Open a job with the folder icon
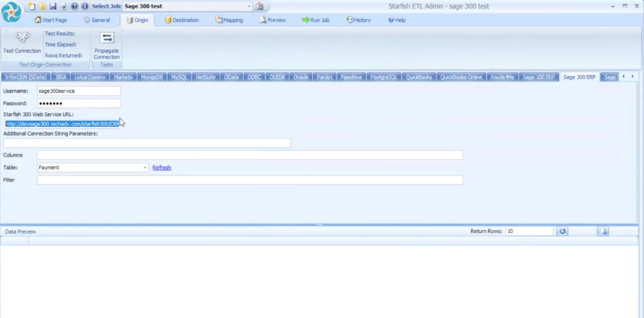Image resolution: width=644 pixels, height=318 pixels. pos(42,6)
